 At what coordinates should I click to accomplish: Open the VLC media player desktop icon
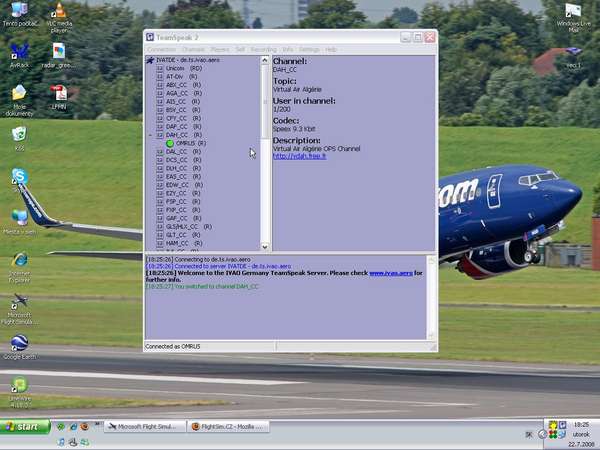[x=59, y=16]
